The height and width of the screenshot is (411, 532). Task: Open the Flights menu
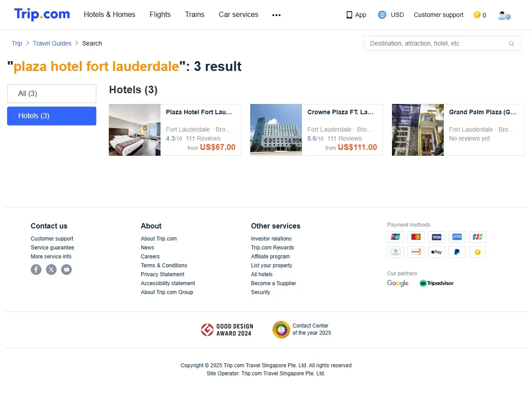160,15
